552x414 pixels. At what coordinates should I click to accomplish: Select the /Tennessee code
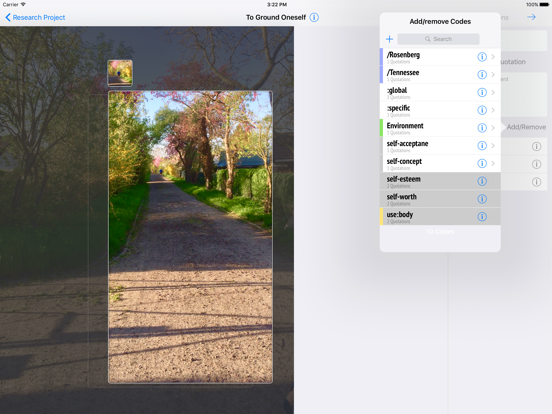(x=440, y=75)
